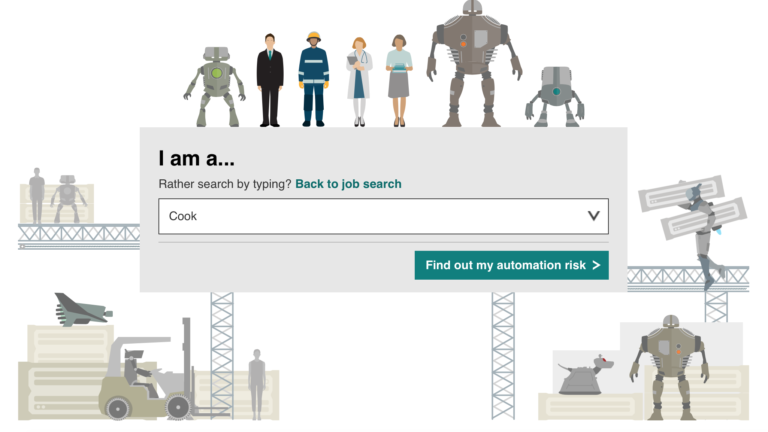Select the construction worker in the hard hat
Image resolution: width=768 pixels, height=432 pixels.
tap(313, 80)
